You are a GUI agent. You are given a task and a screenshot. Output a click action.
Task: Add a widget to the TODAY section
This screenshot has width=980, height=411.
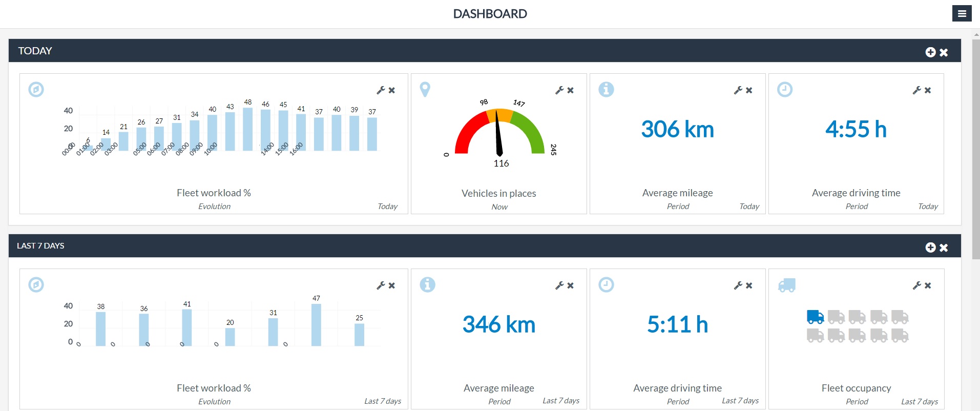coord(930,52)
